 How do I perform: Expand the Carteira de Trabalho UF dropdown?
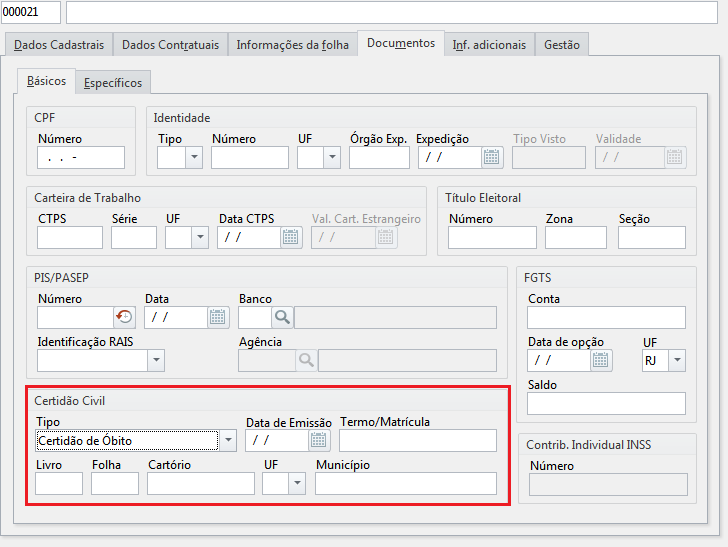[x=200, y=237]
